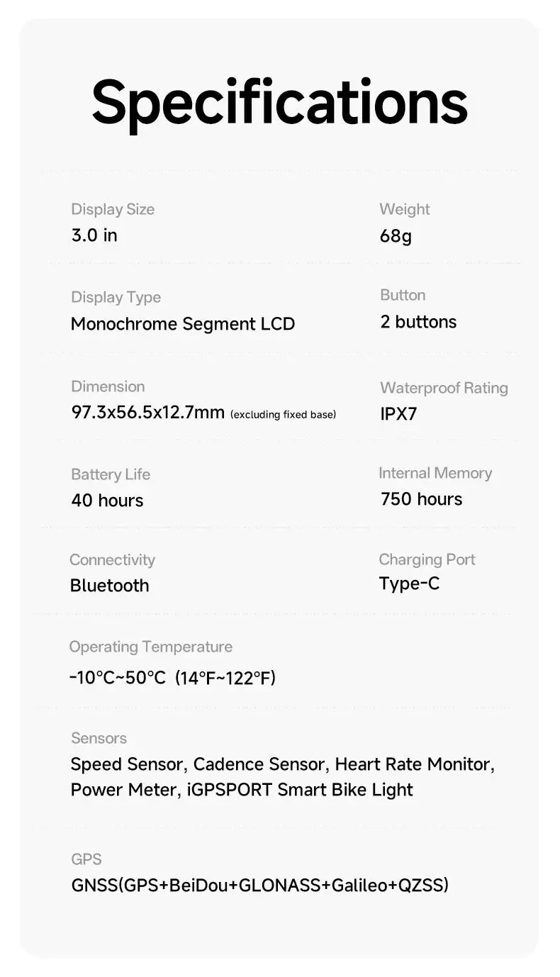
Task: Click the Sensors label
Action: point(99,738)
